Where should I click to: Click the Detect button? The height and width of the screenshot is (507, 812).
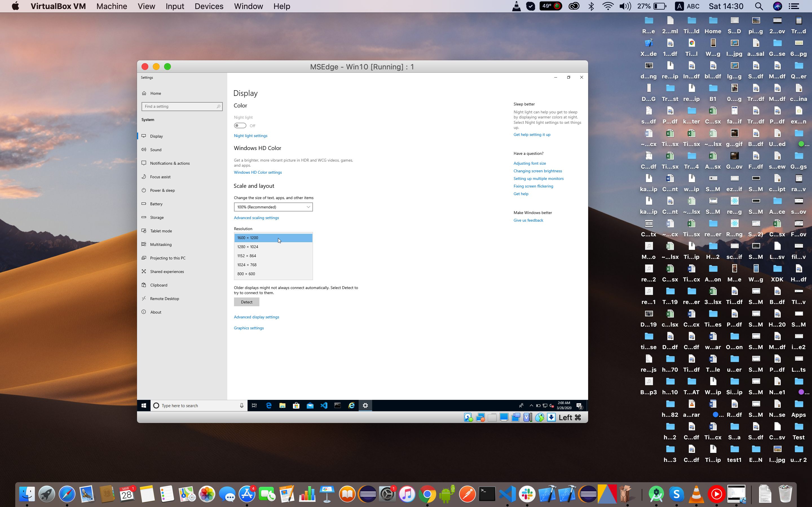point(246,302)
